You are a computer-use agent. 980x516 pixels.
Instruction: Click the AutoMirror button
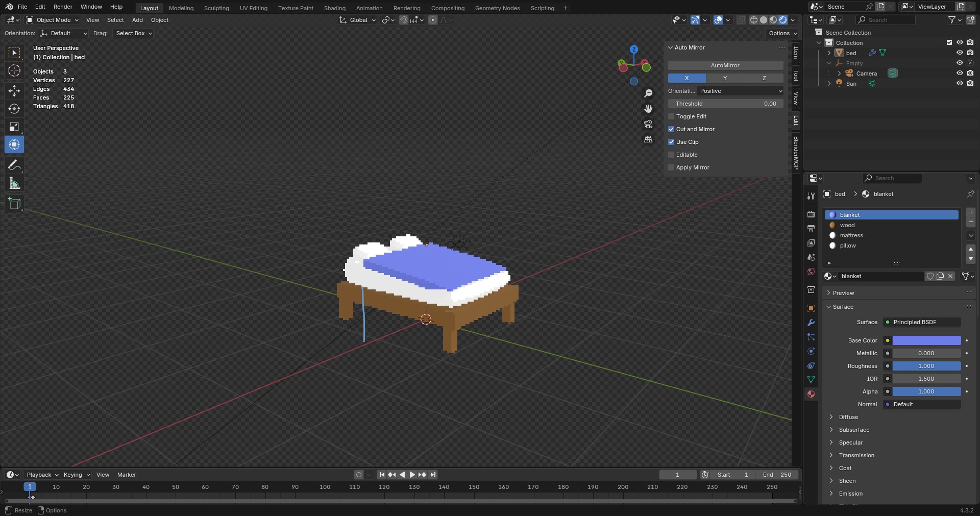(725, 65)
